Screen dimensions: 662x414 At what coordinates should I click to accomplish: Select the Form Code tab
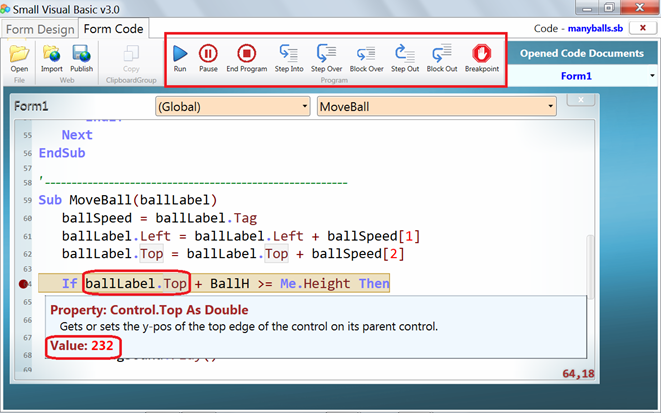pos(114,29)
